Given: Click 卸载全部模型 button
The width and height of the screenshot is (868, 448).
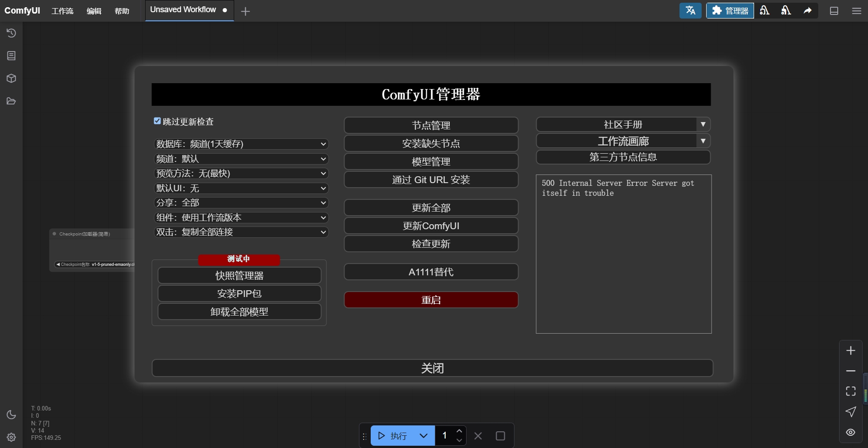Looking at the screenshot, I should (240, 311).
